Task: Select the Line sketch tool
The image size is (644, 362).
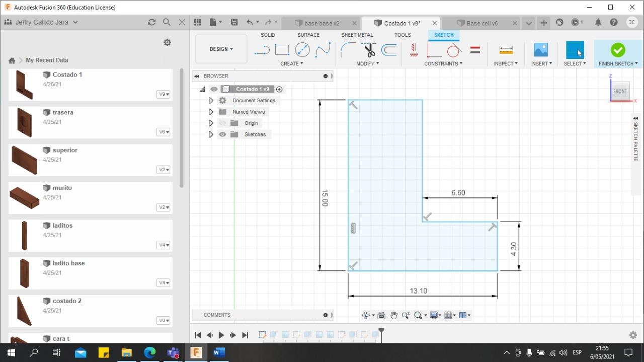Action: click(x=262, y=50)
